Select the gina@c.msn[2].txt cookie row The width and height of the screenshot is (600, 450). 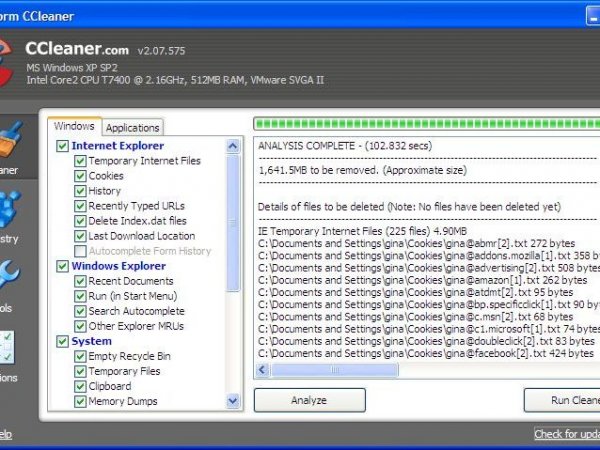416,317
